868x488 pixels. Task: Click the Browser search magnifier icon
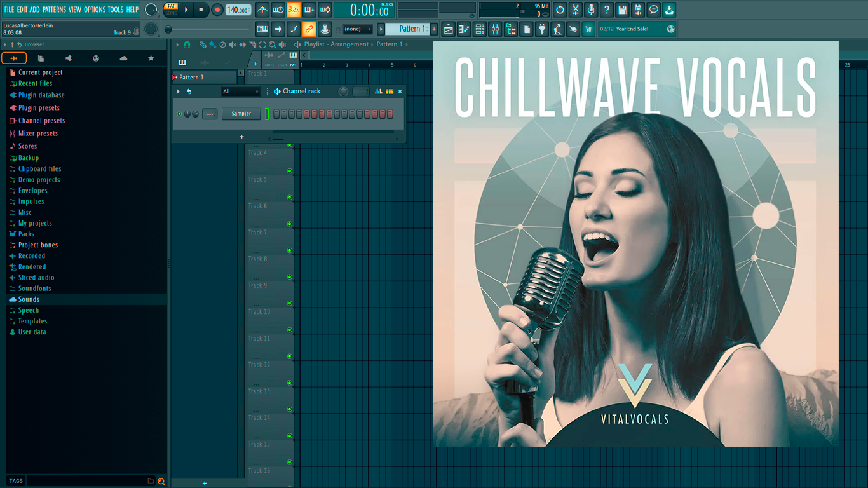coord(161,482)
